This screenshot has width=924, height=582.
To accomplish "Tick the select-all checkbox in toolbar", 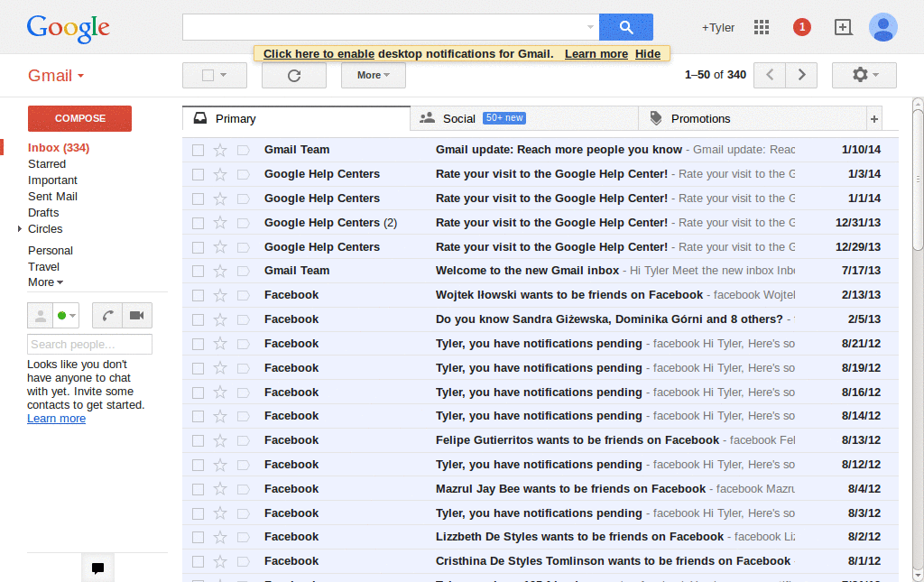I will pyautogui.click(x=208, y=76).
